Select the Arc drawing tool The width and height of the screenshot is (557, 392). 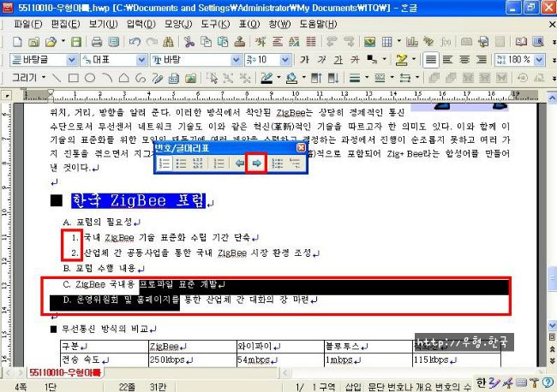[107, 78]
